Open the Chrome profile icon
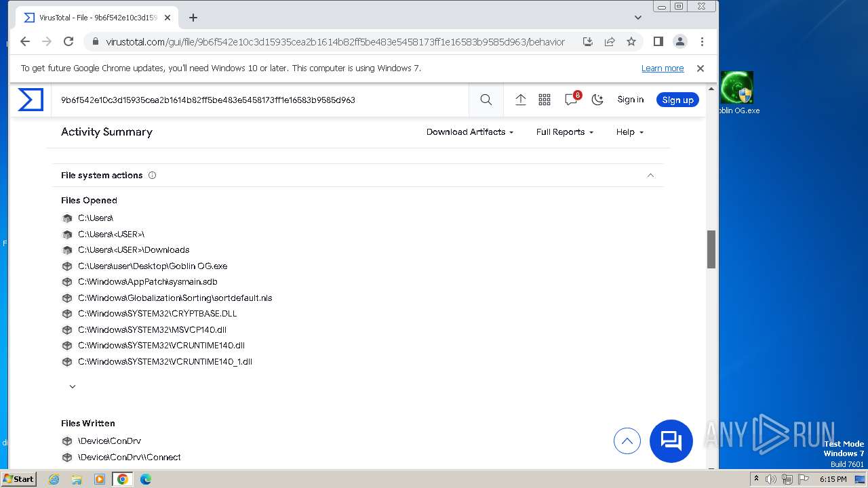The height and width of the screenshot is (488, 868). tap(680, 41)
